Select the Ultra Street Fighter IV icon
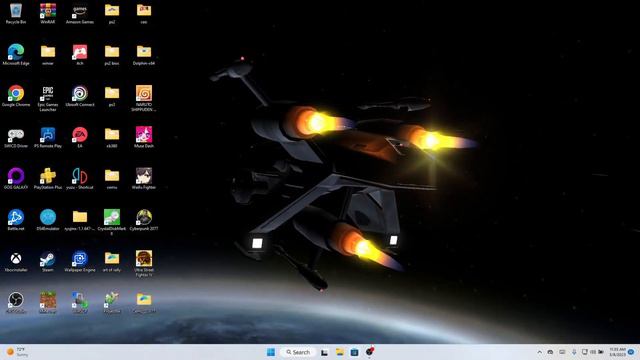This screenshot has width=640, height=360. [x=144, y=264]
